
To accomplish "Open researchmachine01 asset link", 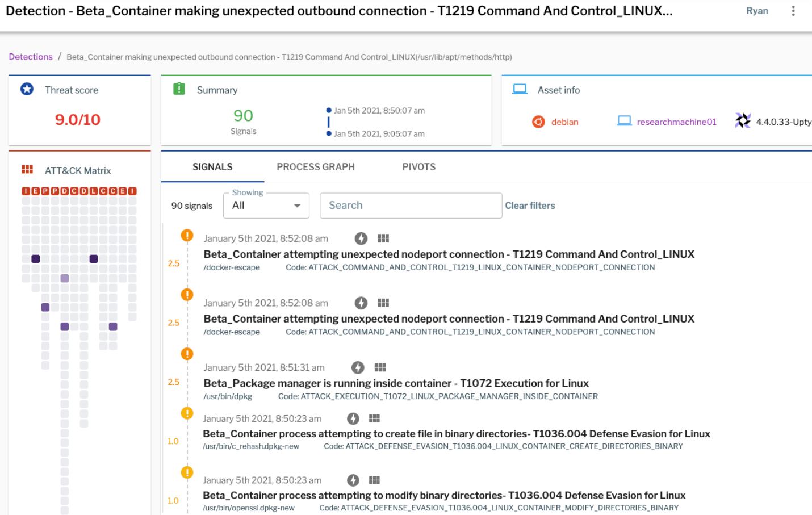I will (676, 122).
